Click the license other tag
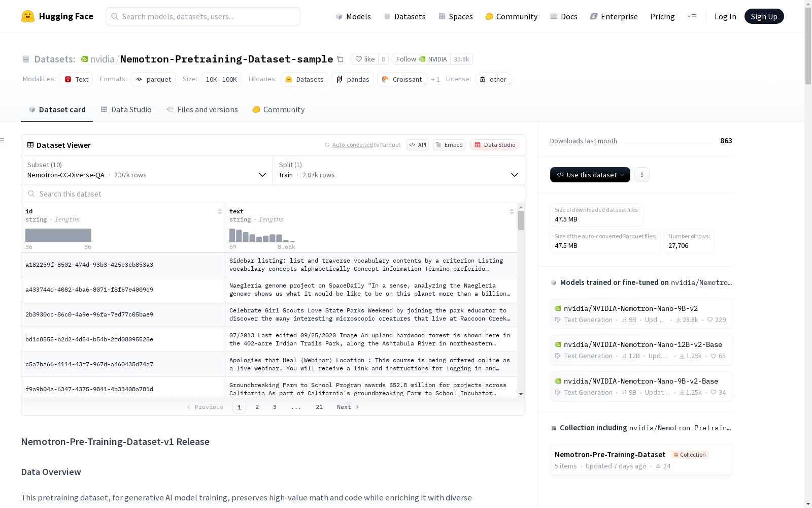Viewport: 812px width, 508px height. pyautogui.click(x=493, y=79)
